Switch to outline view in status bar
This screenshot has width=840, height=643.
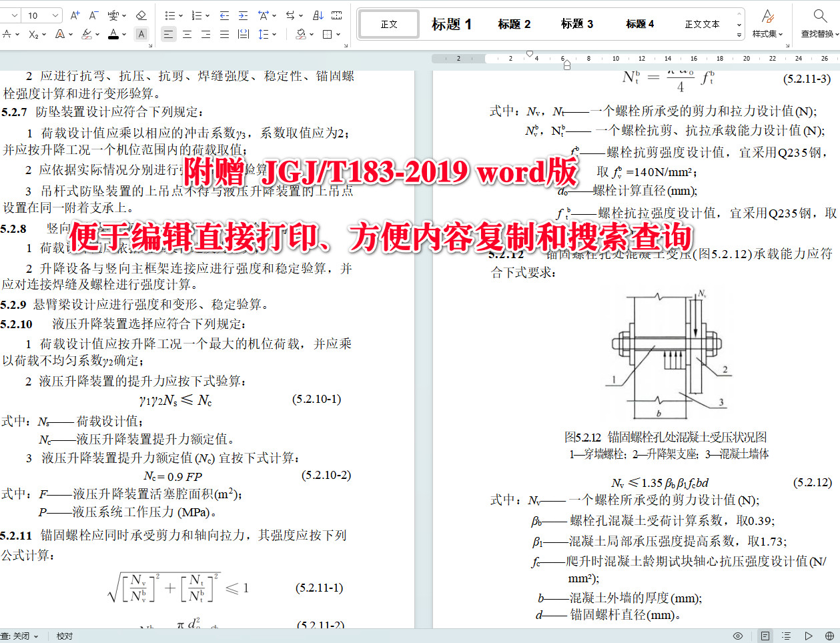point(787,636)
